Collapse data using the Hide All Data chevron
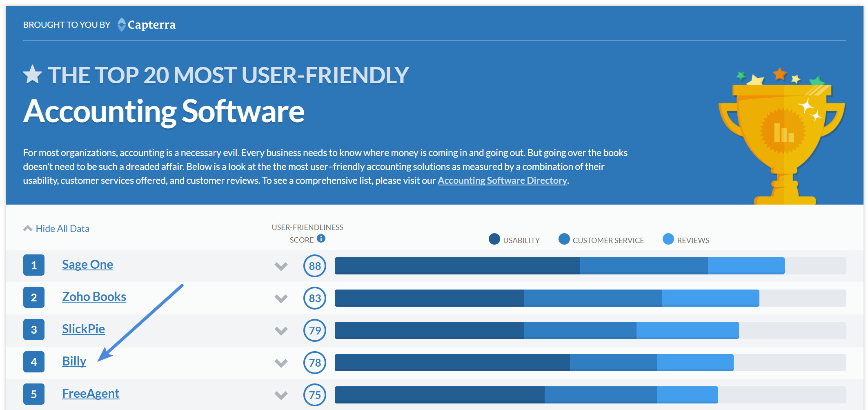The image size is (868, 410). point(28,228)
